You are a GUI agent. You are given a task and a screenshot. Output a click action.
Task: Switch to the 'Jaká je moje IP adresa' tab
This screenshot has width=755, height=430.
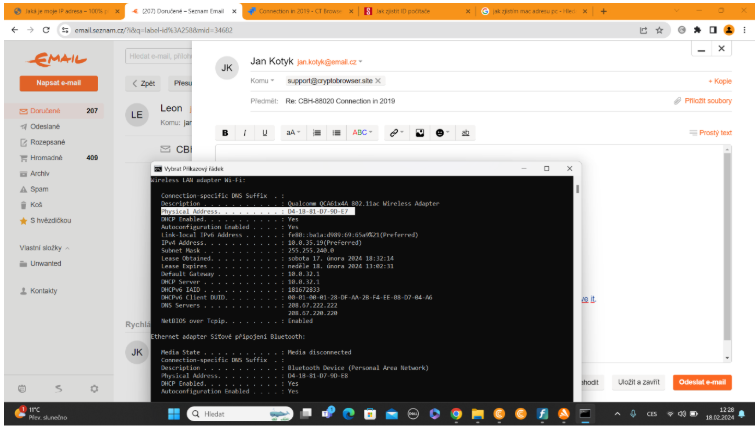tap(65, 11)
